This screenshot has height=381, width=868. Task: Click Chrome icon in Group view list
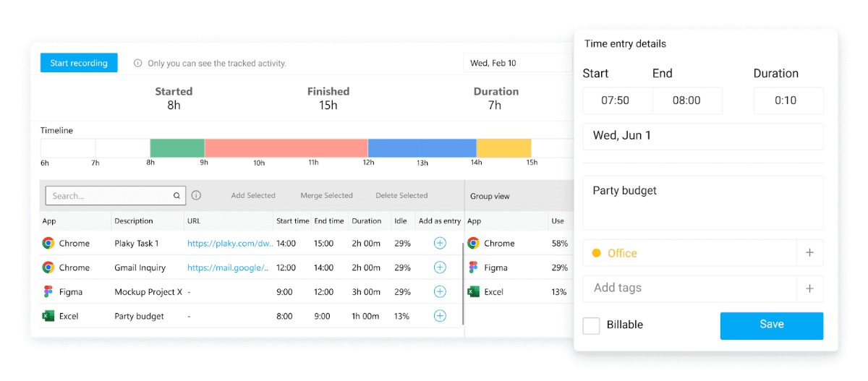point(474,244)
